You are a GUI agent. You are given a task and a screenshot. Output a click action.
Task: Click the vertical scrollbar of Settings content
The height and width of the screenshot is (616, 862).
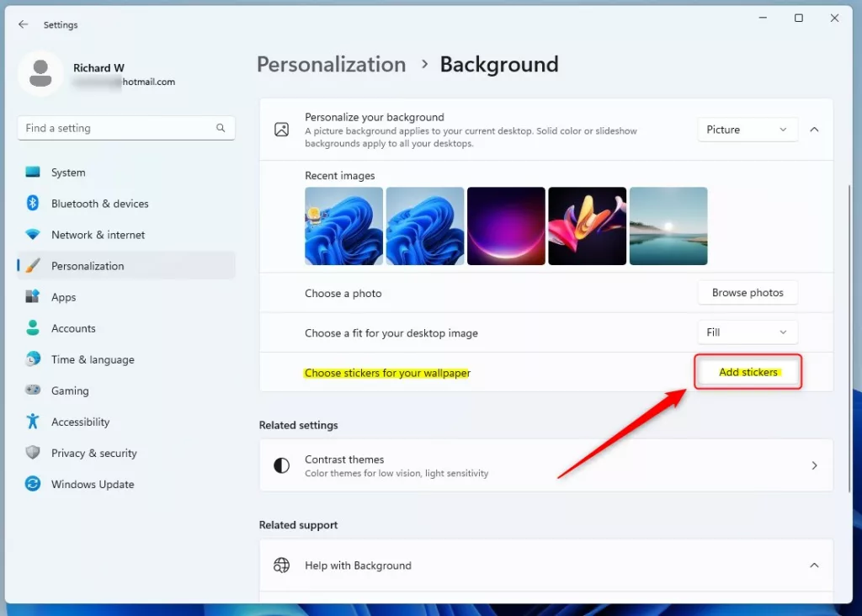point(849,338)
